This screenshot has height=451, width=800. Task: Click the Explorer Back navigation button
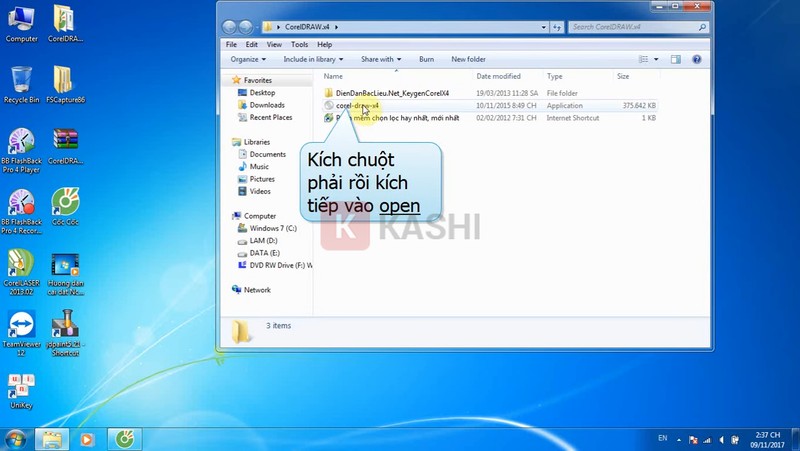[x=230, y=27]
